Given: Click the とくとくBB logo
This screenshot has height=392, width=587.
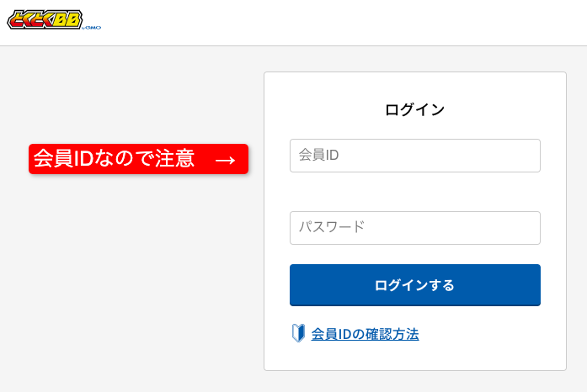Looking at the screenshot, I should tap(45, 19).
